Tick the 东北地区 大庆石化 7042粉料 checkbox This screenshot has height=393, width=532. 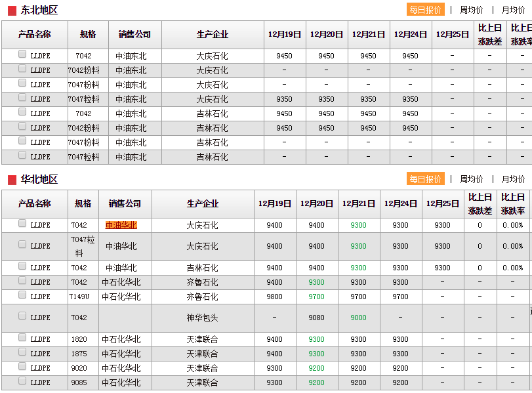(22, 68)
